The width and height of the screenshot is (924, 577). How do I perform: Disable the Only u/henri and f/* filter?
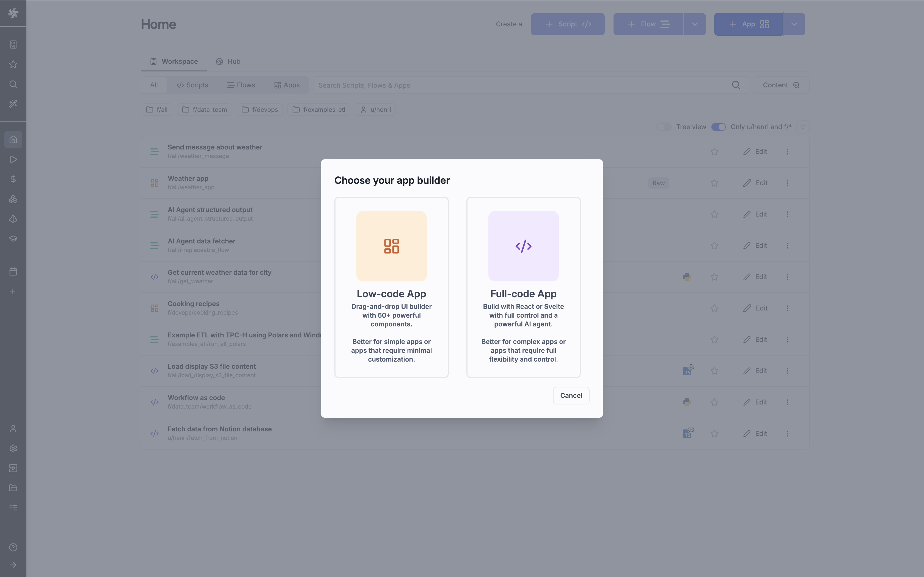click(x=718, y=126)
